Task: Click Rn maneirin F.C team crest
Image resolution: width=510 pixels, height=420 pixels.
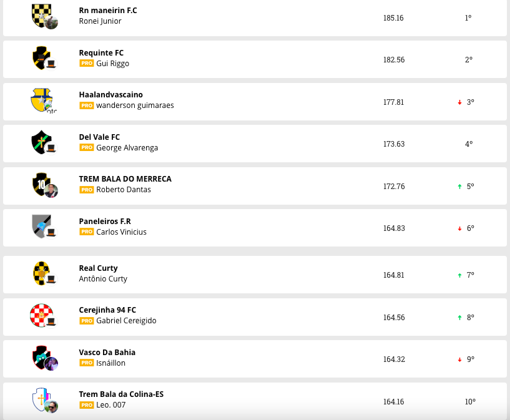Action: (x=41, y=14)
